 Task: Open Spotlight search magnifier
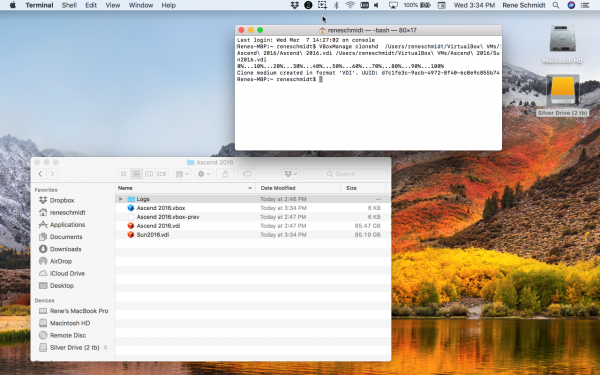[556, 5]
